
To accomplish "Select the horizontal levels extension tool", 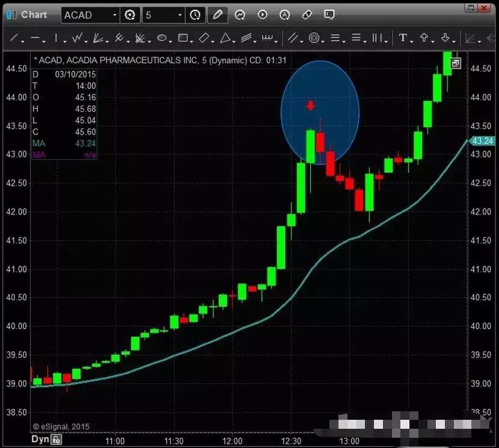I will pos(356,38).
